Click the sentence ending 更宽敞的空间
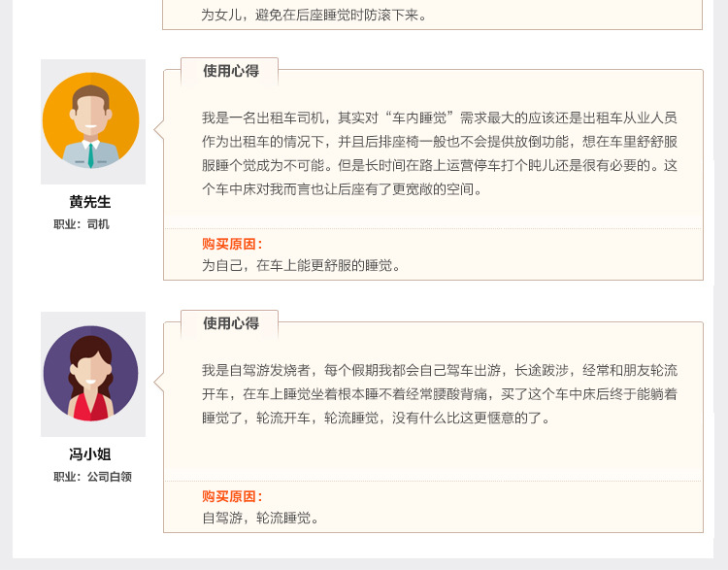Screen dimensions: 728x570 click(x=342, y=189)
